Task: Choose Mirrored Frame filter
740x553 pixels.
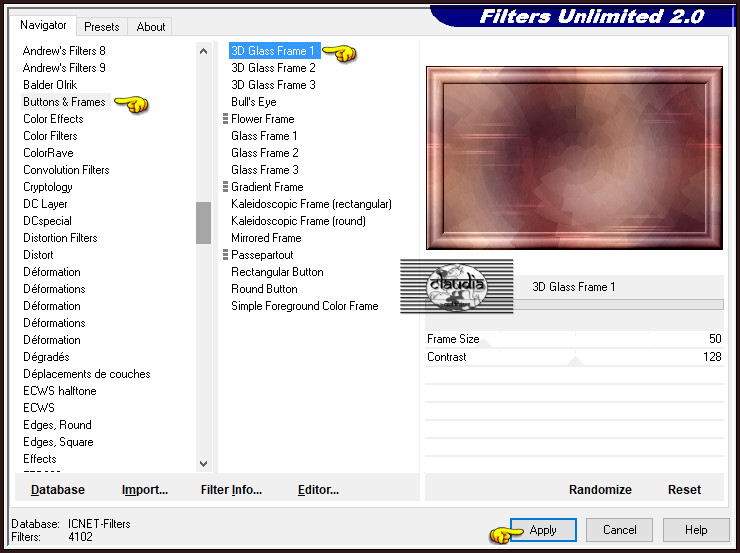Action: tap(266, 238)
